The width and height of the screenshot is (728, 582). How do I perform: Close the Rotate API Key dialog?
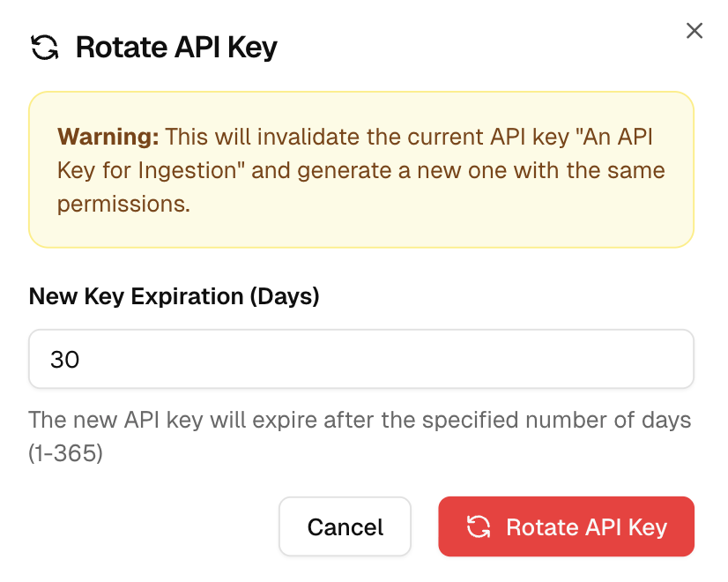695,31
